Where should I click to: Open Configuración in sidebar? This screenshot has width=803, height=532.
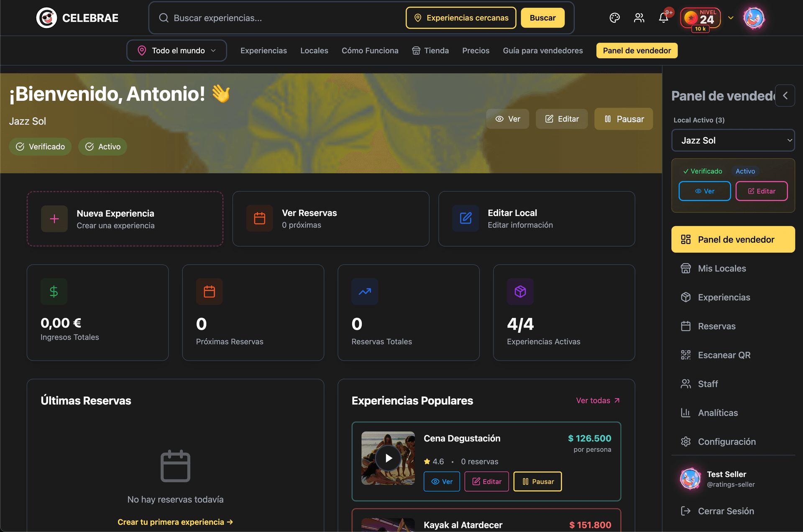coord(733,442)
